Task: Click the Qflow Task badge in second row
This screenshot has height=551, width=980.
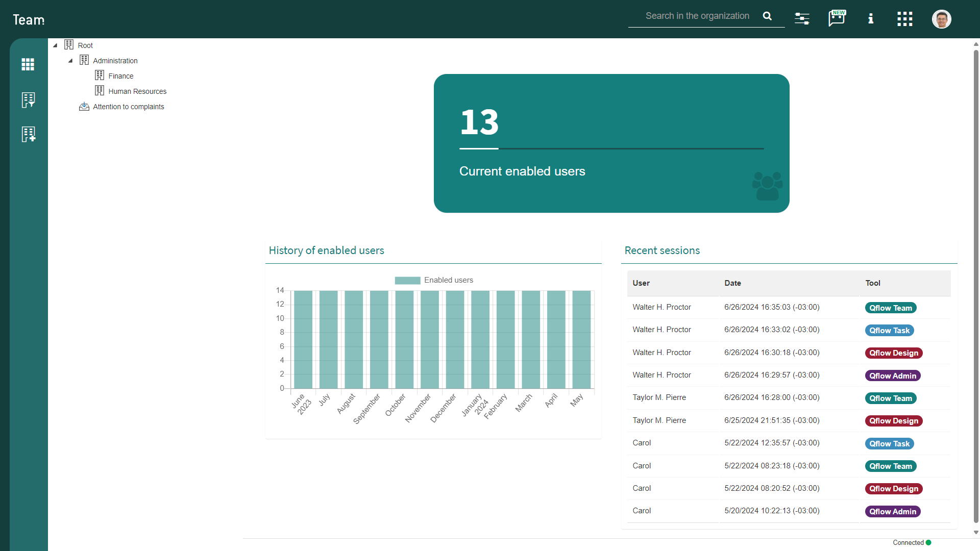Action: point(890,331)
